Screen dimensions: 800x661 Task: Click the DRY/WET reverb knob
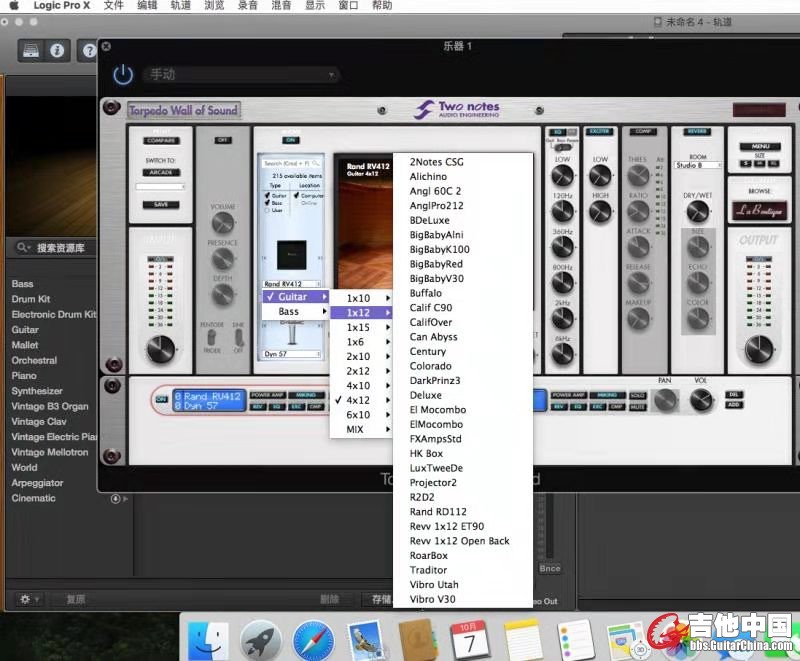697,211
